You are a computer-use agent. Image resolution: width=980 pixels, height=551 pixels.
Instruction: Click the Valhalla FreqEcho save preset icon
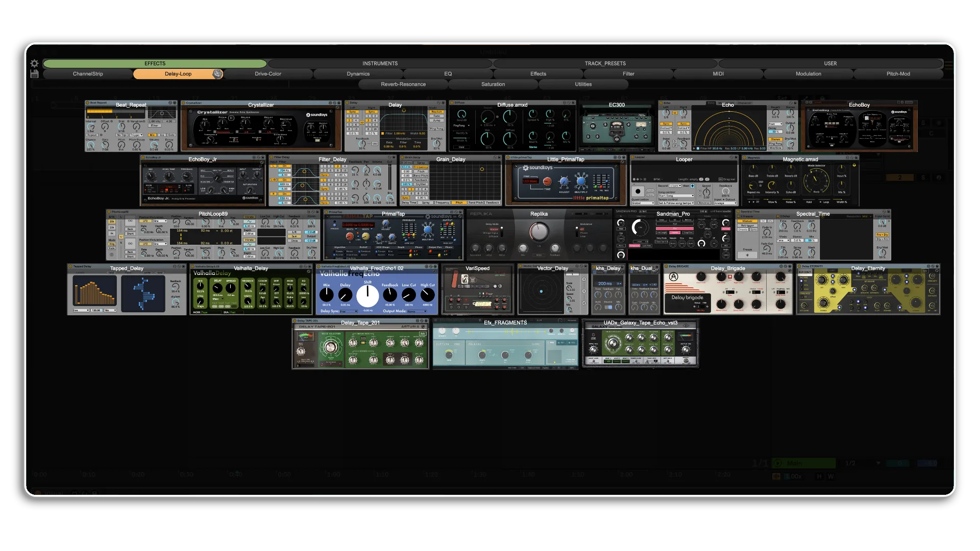435,266
